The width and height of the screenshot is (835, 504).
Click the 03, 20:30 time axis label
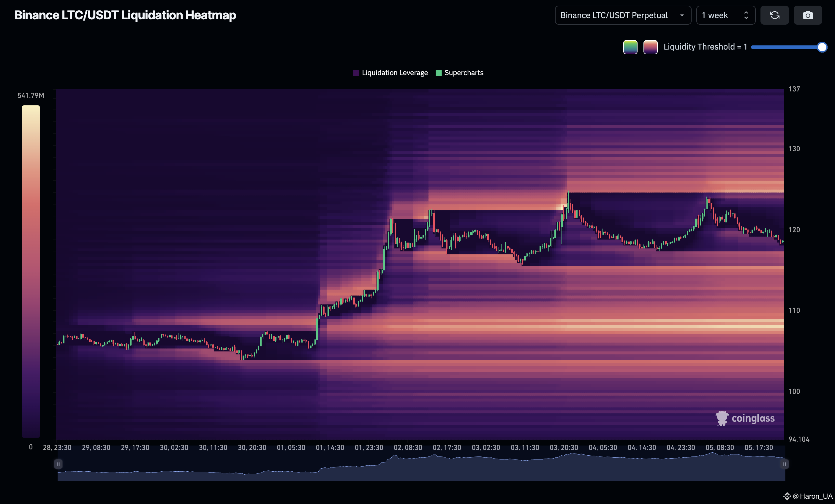pos(564,448)
